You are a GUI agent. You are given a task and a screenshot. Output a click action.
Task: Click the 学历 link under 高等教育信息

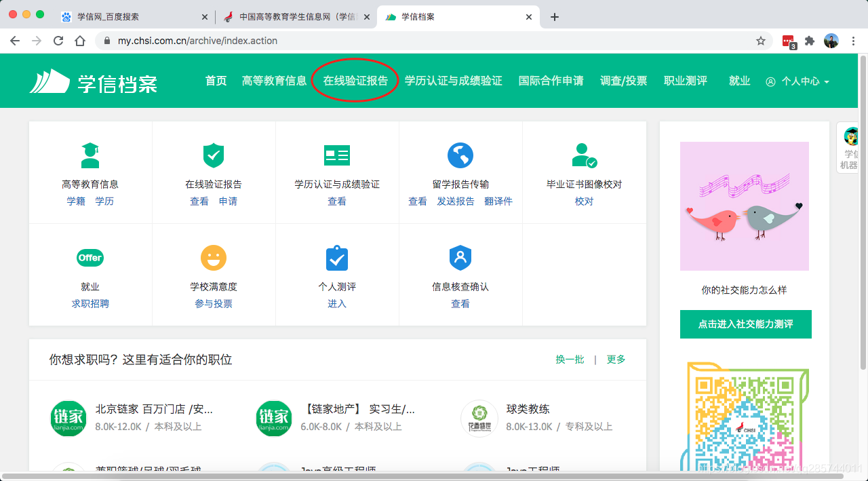pyautogui.click(x=104, y=201)
